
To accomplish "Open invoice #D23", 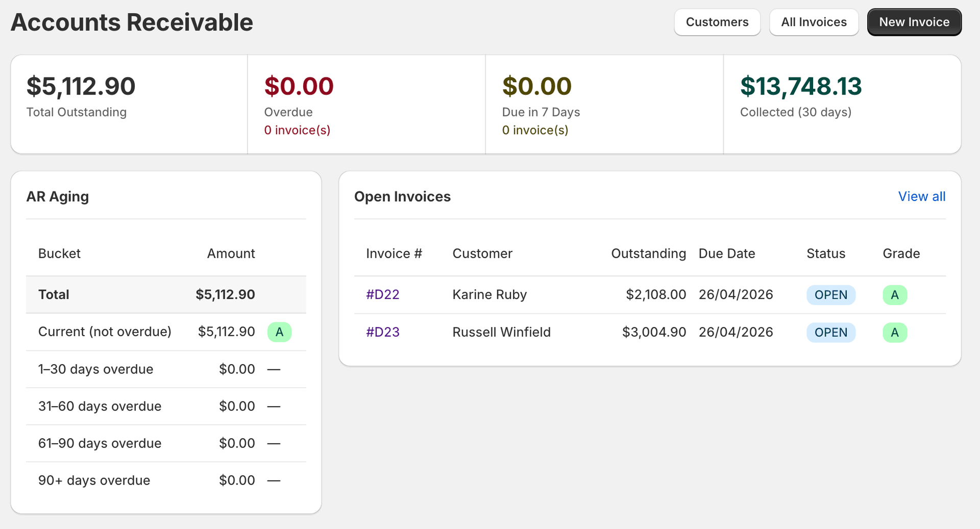I will [383, 332].
